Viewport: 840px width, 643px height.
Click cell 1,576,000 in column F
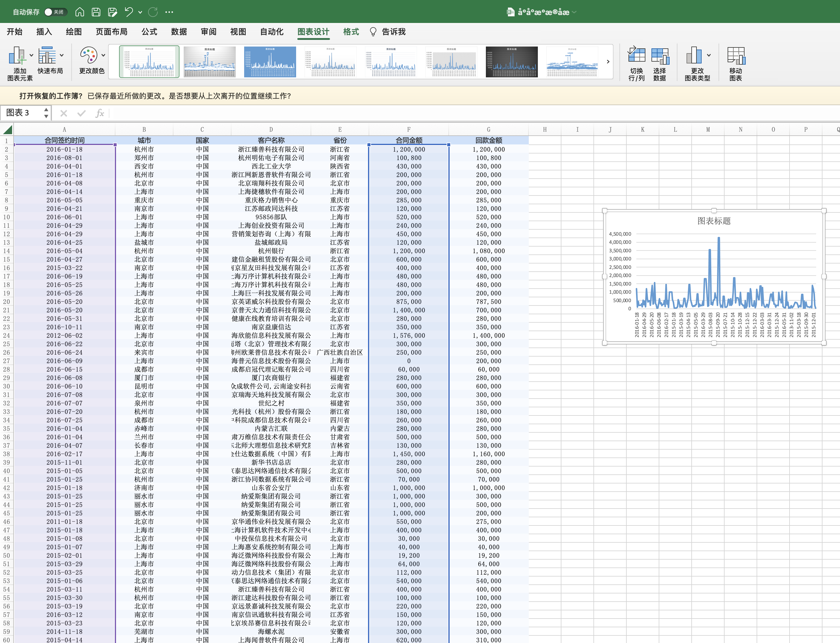(409, 335)
